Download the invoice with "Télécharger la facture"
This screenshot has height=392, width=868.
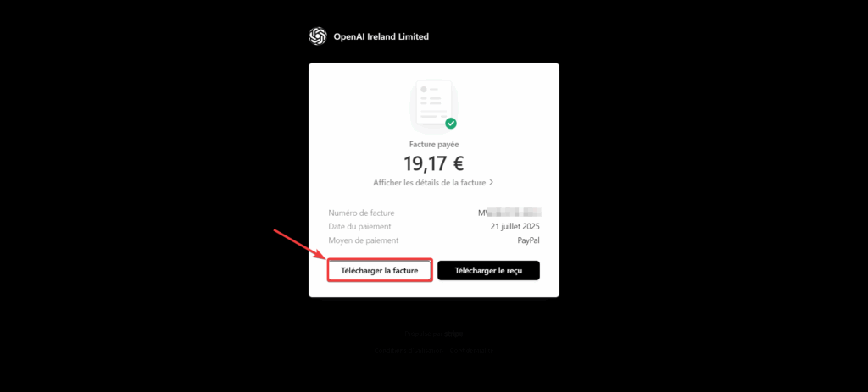pos(379,271)
